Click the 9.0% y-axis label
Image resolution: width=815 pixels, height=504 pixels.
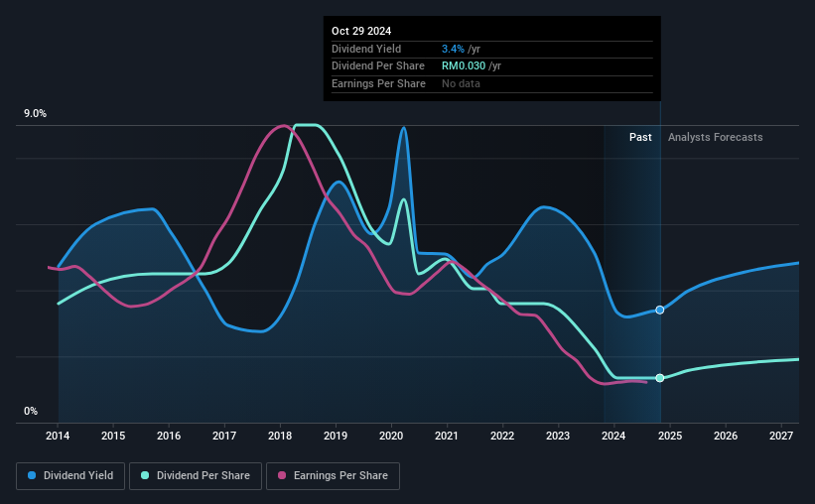[35, 114]
